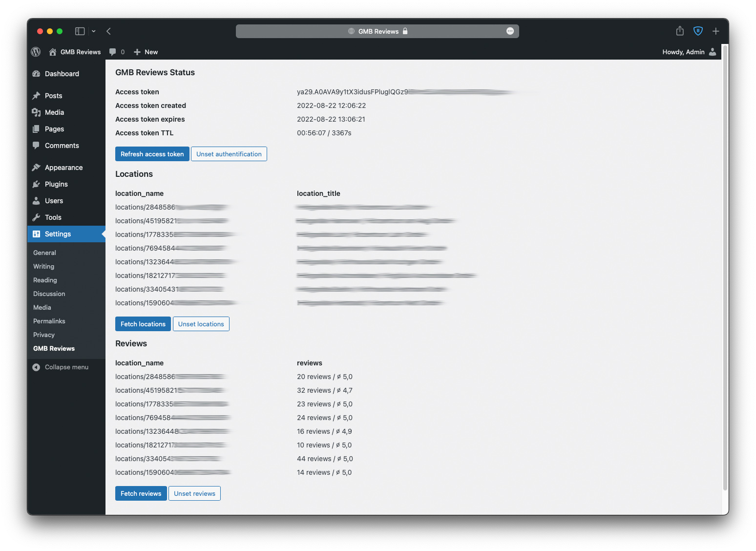
Task: Click the Collapse menu arrow icon
Action: pos(36,367)
